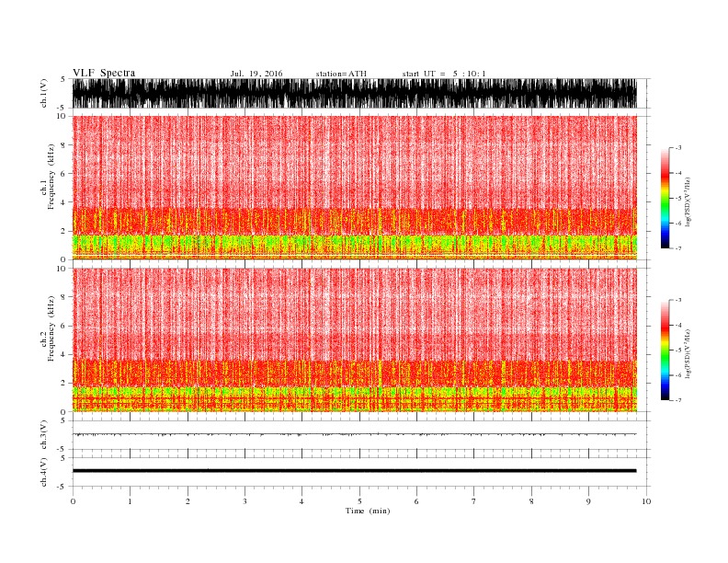Select the "Jul. 19, 2016" date text
The height and width of the screenshot is (563, 728).
pos(256,74)
